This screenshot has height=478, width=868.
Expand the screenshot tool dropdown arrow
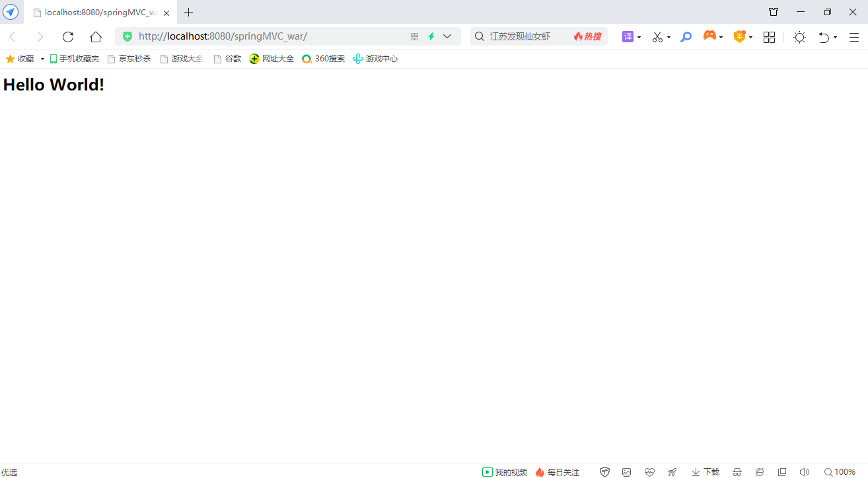669,38
